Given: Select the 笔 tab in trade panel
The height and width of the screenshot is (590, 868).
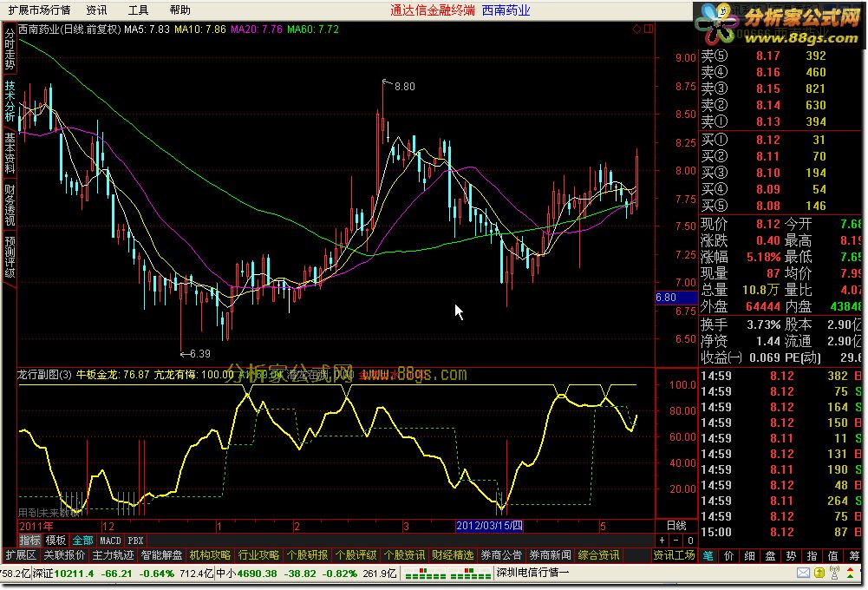Looking at the screenshot, I should click(x=708, y=555).
